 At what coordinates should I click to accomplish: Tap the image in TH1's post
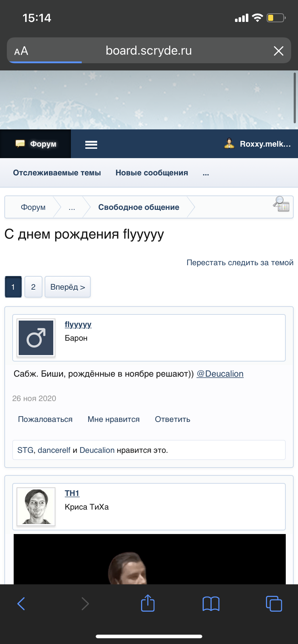coord(150,559)
